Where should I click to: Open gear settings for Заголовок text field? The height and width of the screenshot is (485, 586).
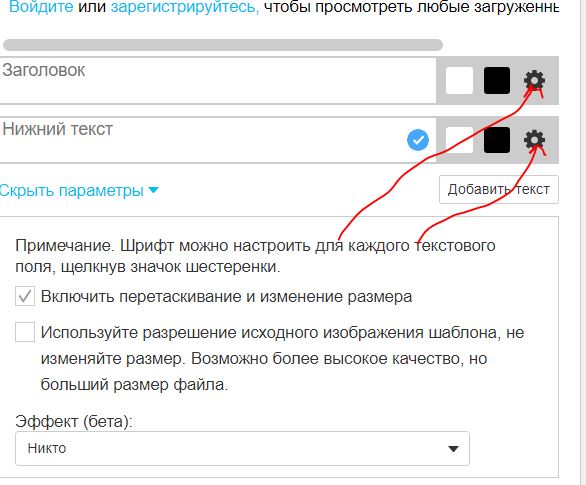coord(534,80)
